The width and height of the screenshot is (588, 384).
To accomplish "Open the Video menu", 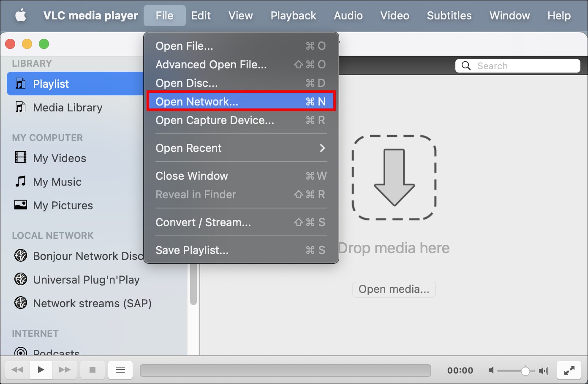I will point(395,16).
